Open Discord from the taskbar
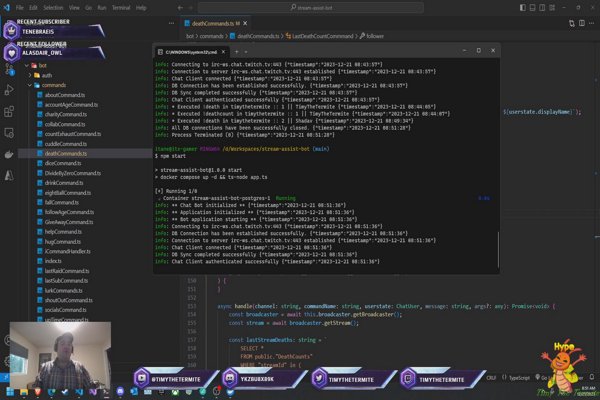 click(x=120, y=392)
